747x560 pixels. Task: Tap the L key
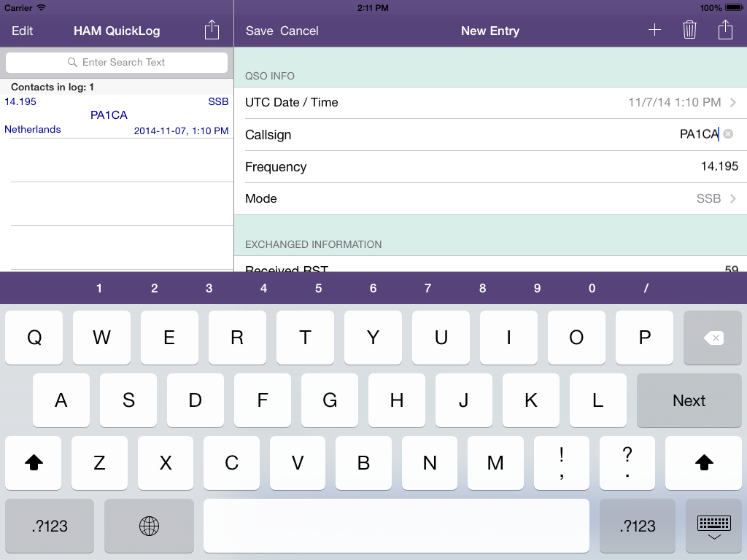598,400
